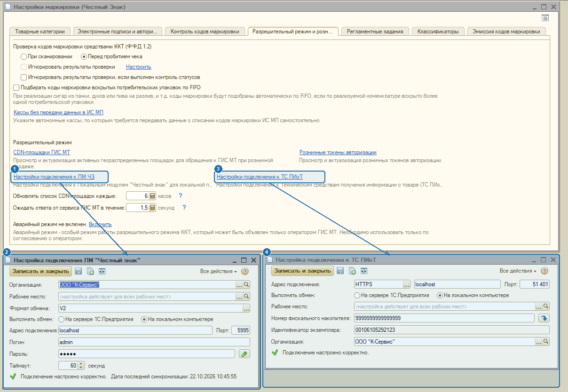Open the Формат обмена selection list
This screenshot has height=392, width=568.
click(246, 308)
